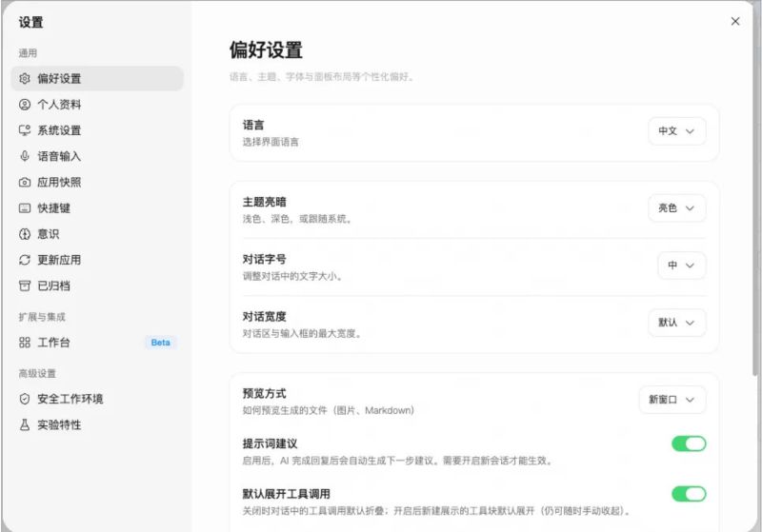Click the settings panel vertical scrollbar
762x532 pixels.
754,189
